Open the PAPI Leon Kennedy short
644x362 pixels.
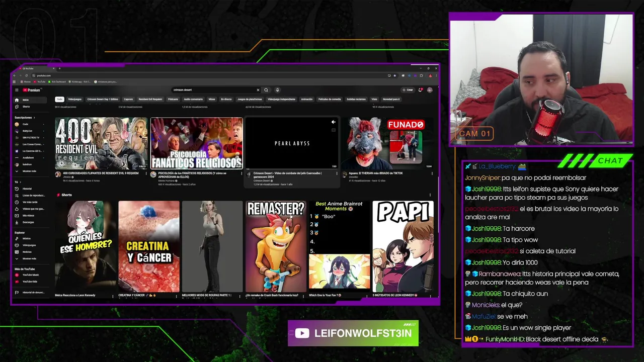pyautogui.click(x=403, y=246)
